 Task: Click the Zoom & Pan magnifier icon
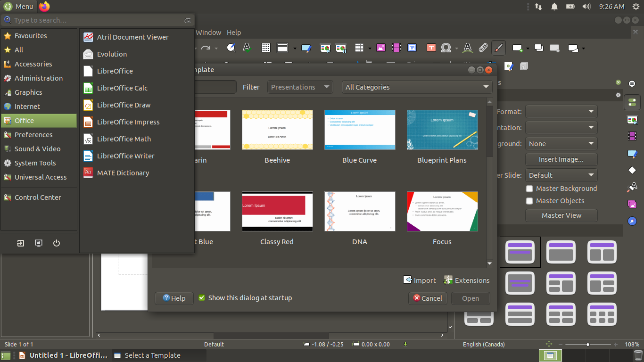click(x=231, y=48)
